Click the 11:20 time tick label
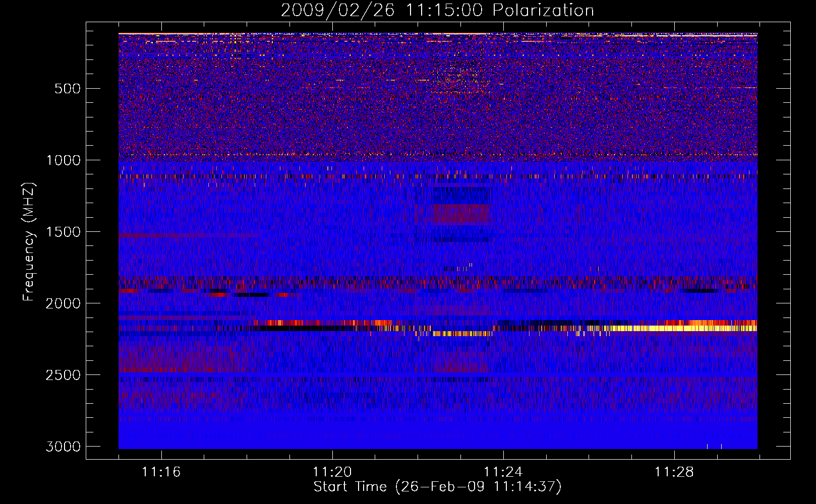Image resolution: width=816 pixels, height=504 pixels. [x=332, y=472]
